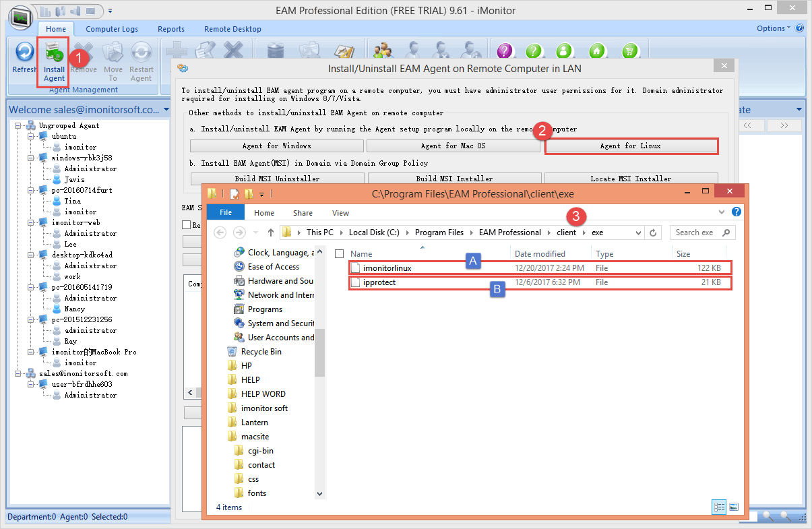
Task: Select user-bfrdhhe603 in agent tree
Action: [x=82, y=384]
